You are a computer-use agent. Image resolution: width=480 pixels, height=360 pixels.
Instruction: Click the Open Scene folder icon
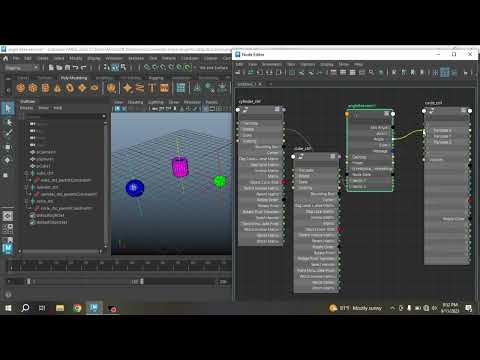tap(59, 68)
